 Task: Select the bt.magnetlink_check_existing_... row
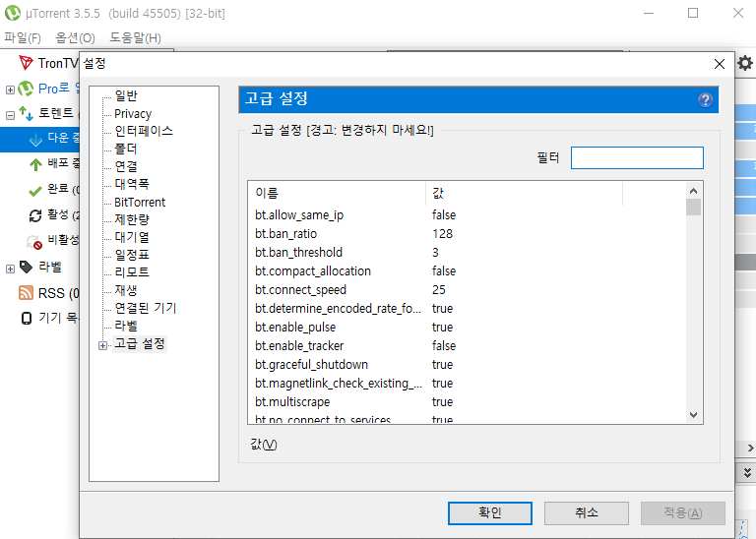467,384
